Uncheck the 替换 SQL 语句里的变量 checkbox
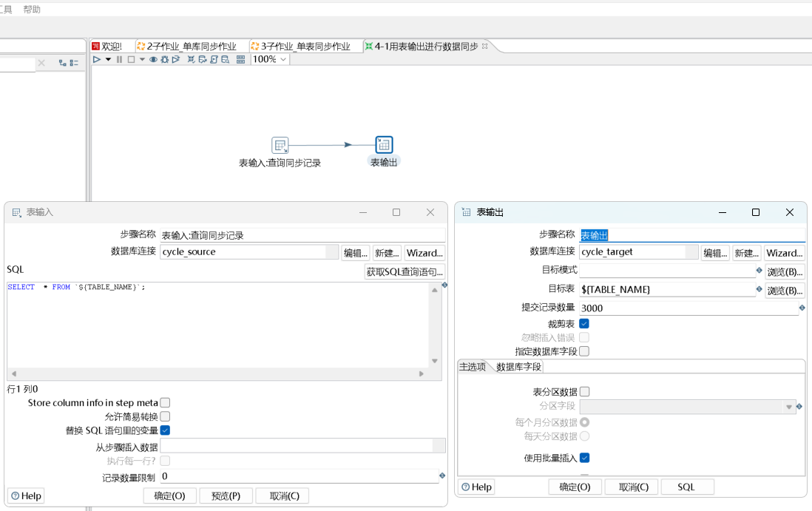This screenshot has height=511, width=812. pos(165,430)
